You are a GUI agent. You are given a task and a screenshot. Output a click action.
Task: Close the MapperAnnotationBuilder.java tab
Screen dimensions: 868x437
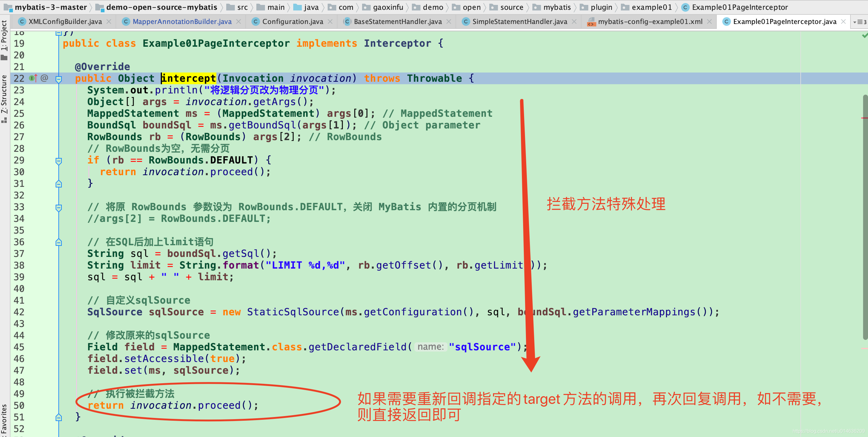tap(239, 22)
